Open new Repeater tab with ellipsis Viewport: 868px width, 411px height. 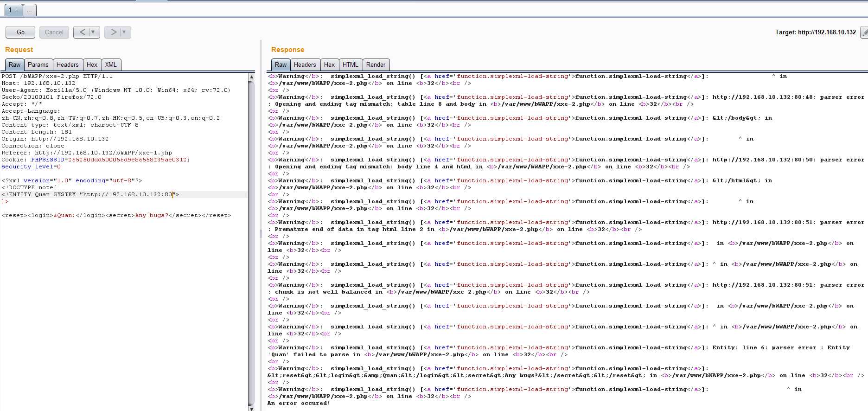coord(29,10)
